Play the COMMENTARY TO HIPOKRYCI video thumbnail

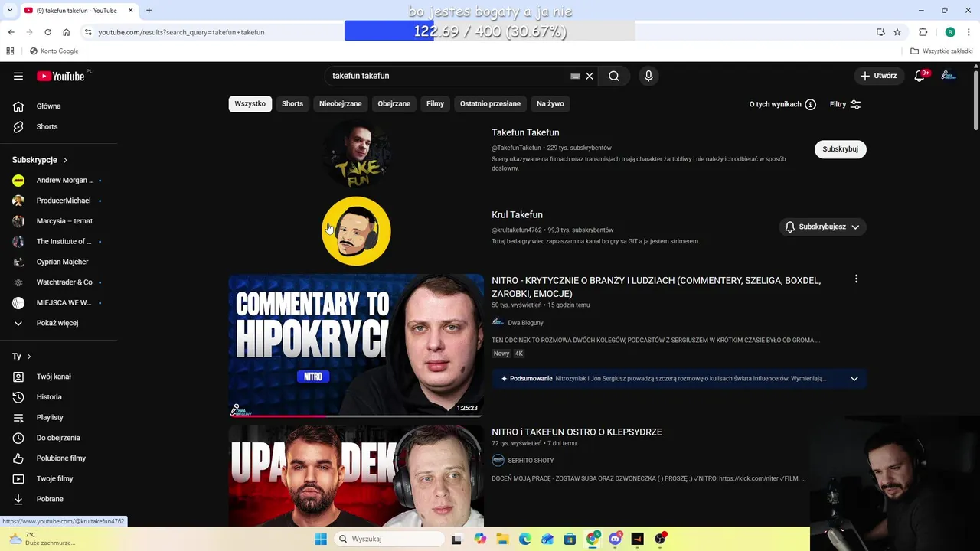356,345
